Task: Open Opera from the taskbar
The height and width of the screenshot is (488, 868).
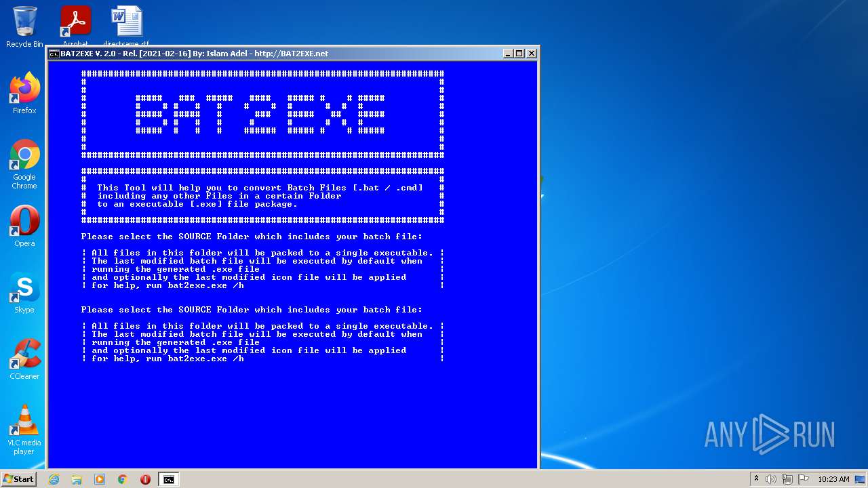Action: 145,479
